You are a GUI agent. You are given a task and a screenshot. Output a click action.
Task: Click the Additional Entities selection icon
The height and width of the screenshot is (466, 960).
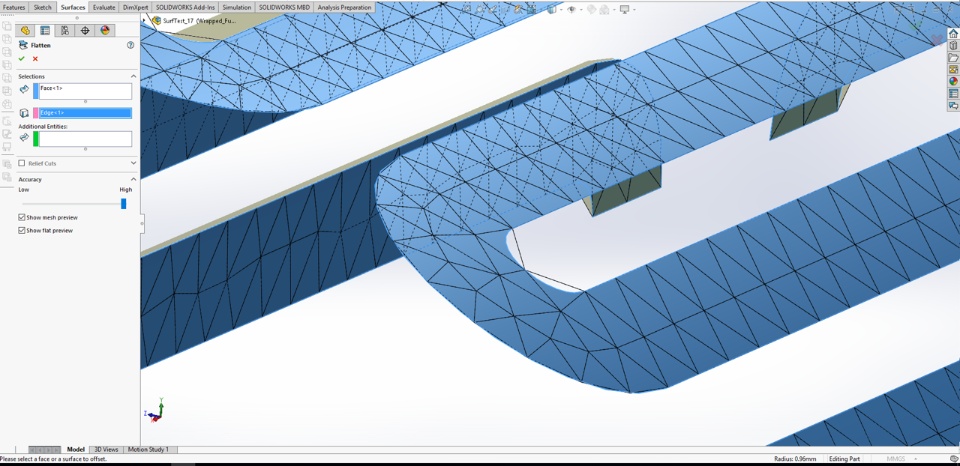(24, 137)
